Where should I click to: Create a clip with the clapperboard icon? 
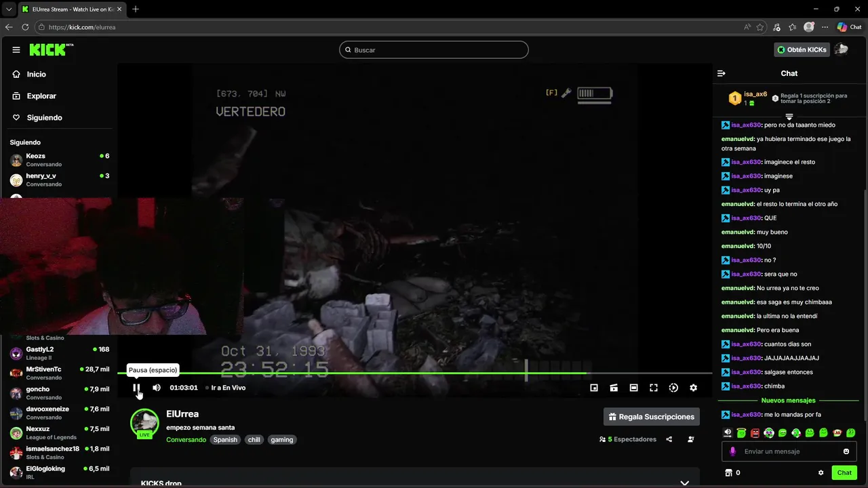[x=614, y=388]
